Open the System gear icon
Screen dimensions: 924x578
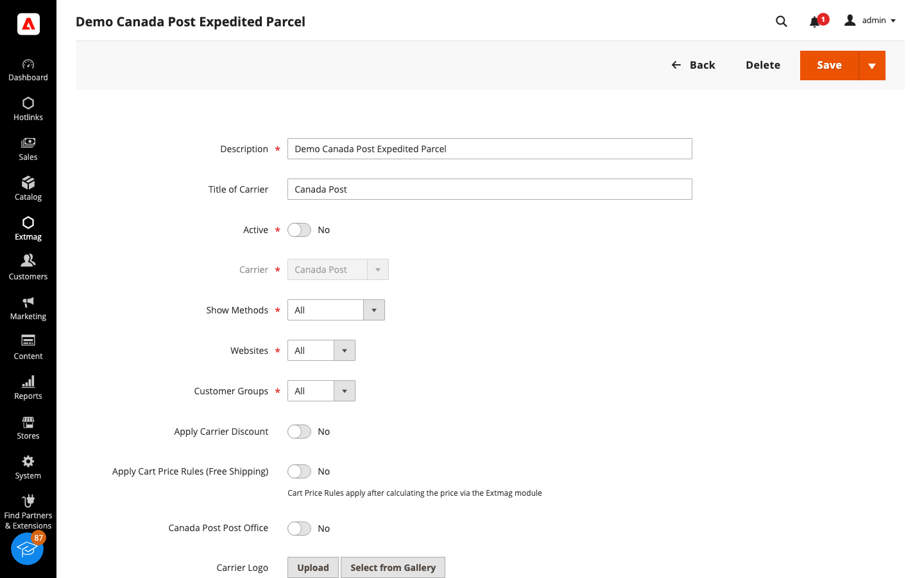(28, 461)
